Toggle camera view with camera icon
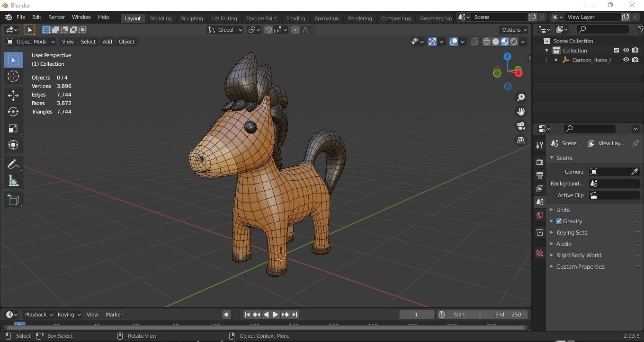The width and height of the screenshot is (644, 342). 521,126
